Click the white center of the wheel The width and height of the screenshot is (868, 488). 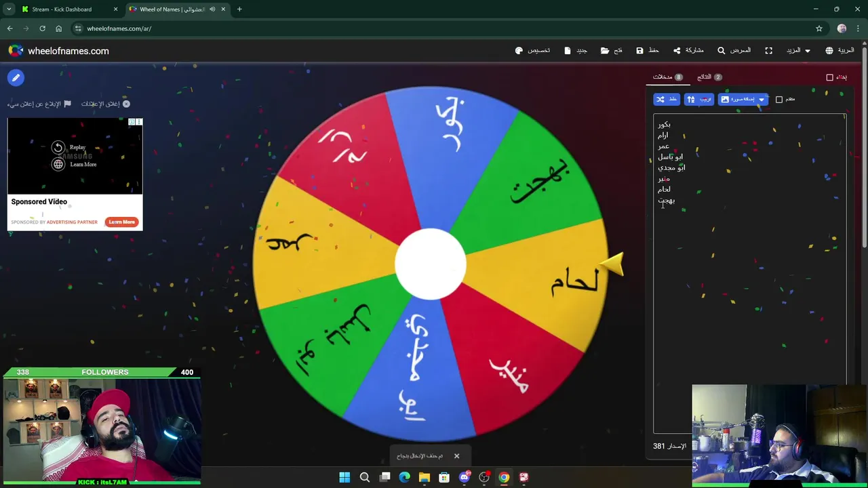click(431, 265)
